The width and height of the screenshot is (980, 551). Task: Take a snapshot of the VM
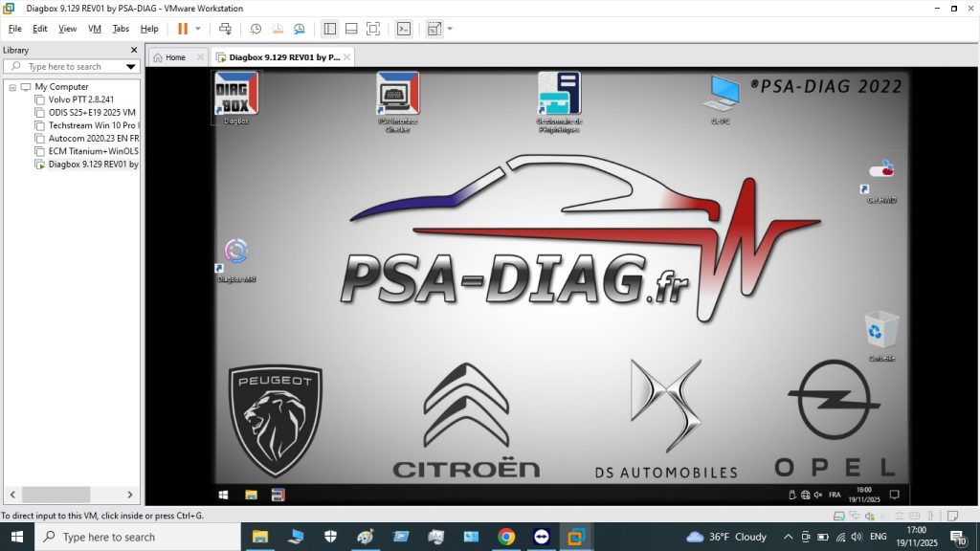click(x=255, y=29)
